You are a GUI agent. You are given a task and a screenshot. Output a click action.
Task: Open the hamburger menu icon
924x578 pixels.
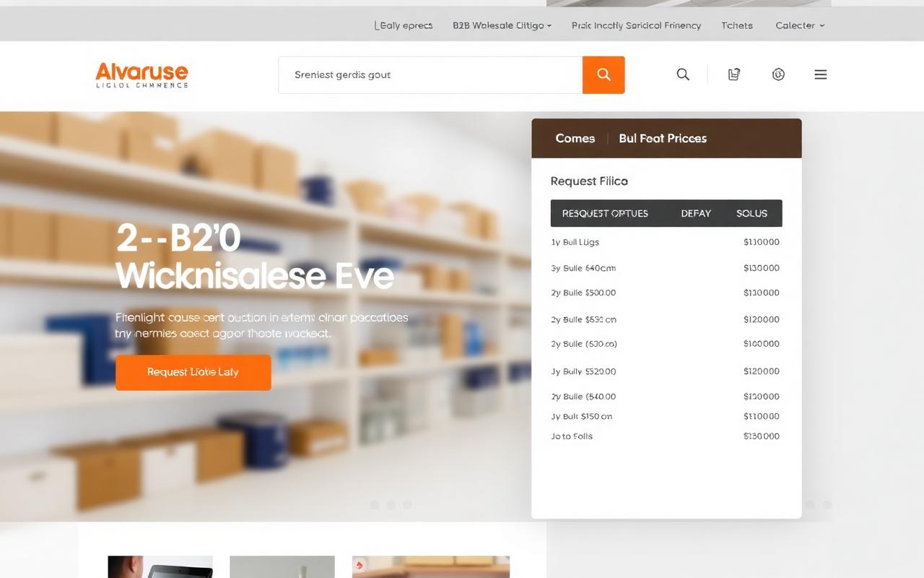(x=820, y=74)
